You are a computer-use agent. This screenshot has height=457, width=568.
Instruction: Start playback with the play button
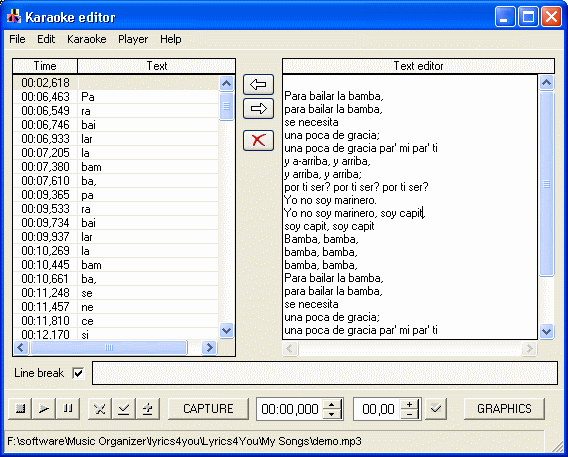[44, 409]
